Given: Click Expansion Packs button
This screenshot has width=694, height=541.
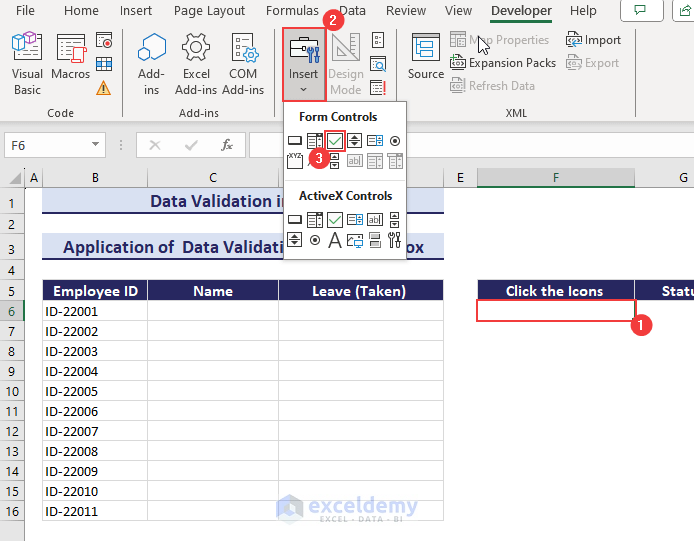Looking at the screenshot, I should (503, 63).
